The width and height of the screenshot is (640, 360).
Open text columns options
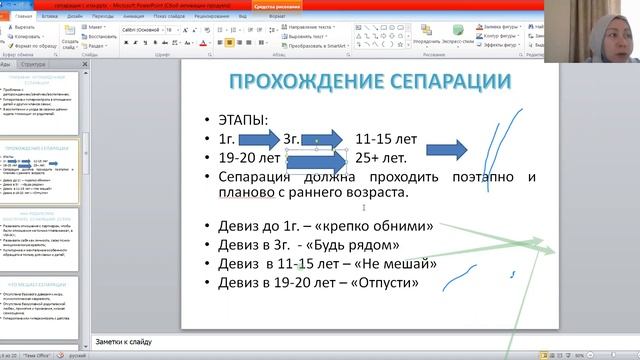click(262, 42)
